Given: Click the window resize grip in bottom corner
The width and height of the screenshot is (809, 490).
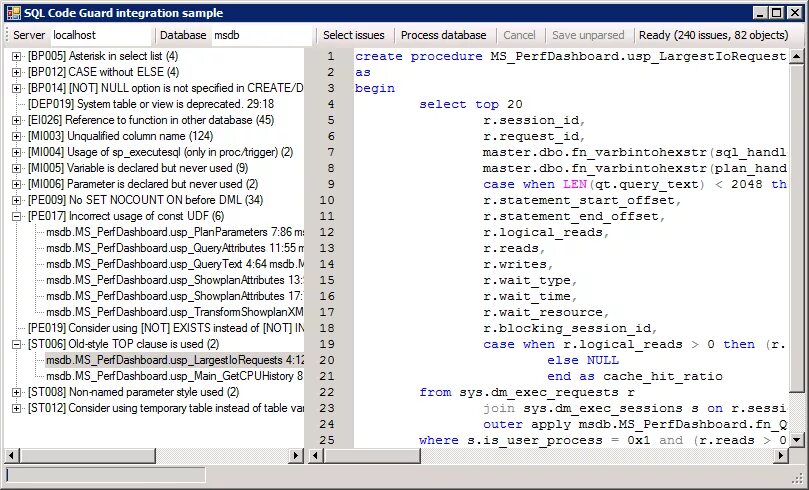Looking at the screenshot, I should coord(798,478).
